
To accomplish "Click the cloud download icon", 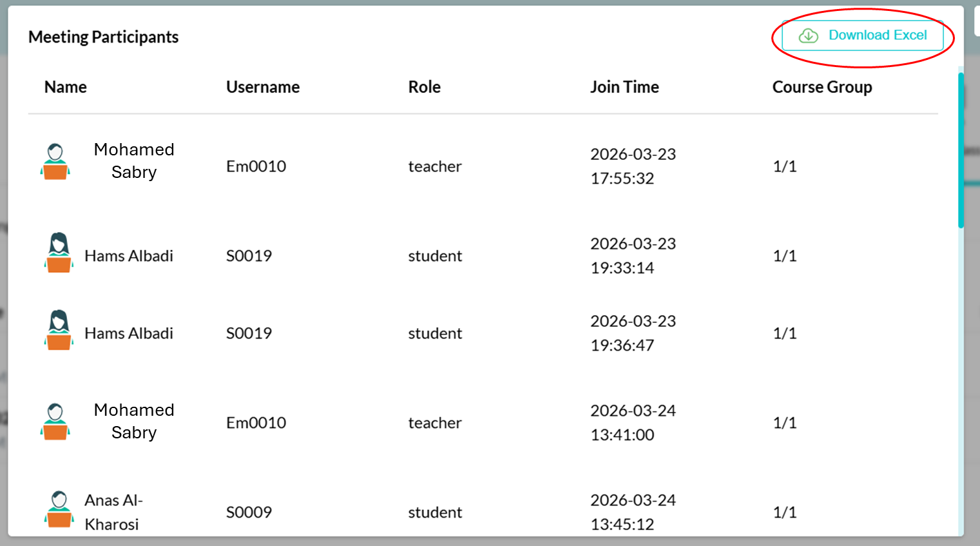I will pyautogui.click(x=809, y=36).
